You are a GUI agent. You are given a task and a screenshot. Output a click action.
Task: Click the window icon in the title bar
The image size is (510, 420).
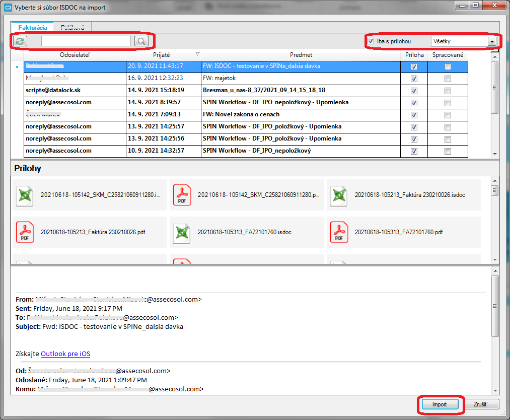pyautogui.click(x=8, y=8)
